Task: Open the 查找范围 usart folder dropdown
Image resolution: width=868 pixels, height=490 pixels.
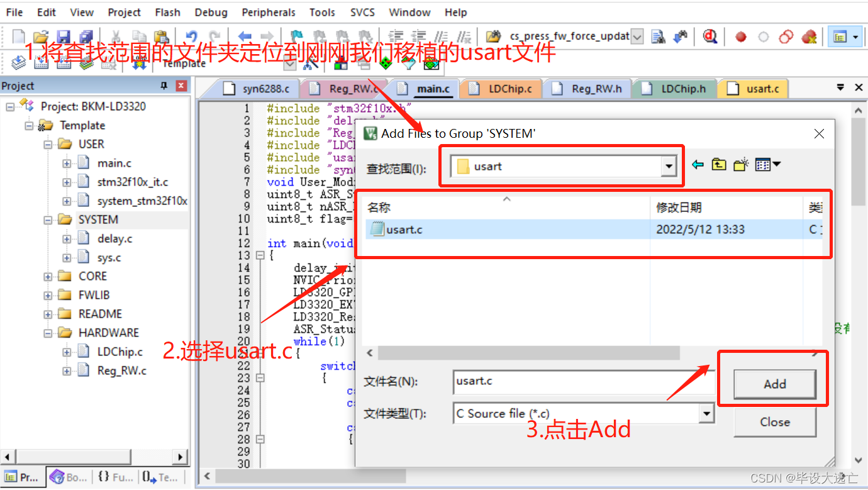Action: coord(668,167)
